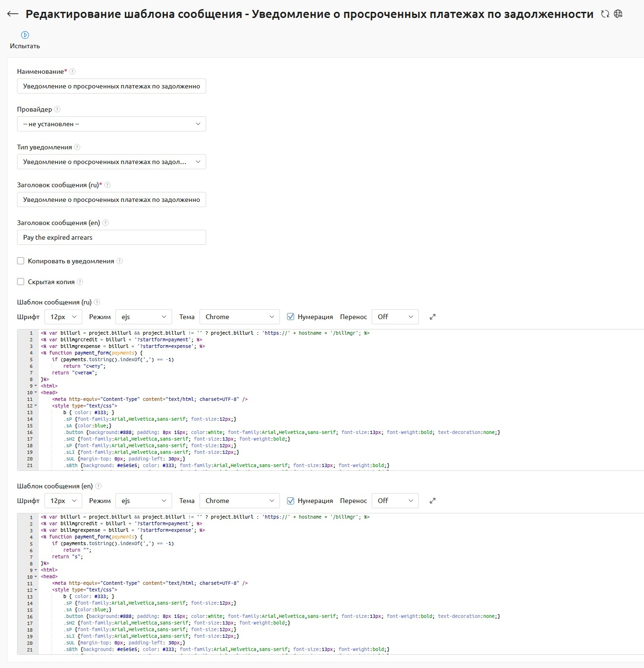Open the Провайдер dropdown

coord(112,124)
